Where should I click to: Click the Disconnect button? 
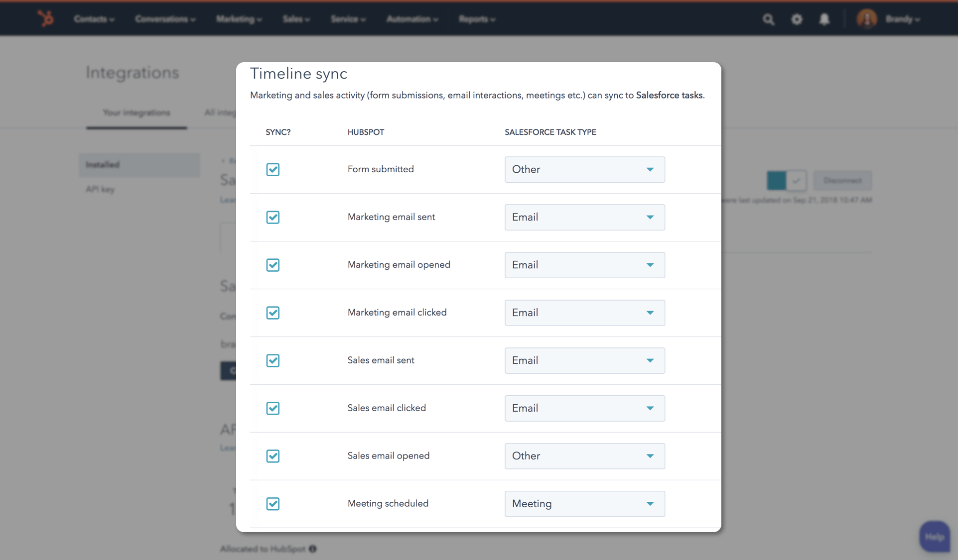[x=842, y=181]
